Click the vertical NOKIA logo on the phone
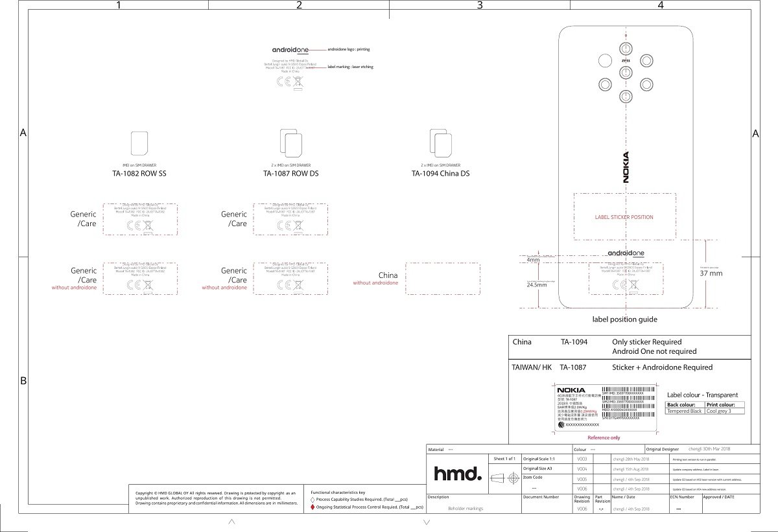The height and width of the screenshot is (532, 778). (626, 167)
